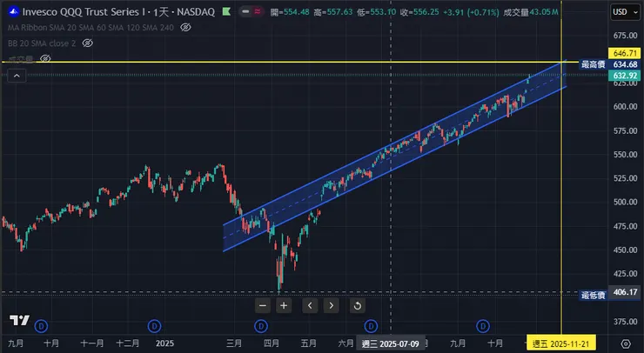This screenshot has height=353, width=644.
Task: Click the 最低價 406.17 low price label
Action: coord(609,293)
